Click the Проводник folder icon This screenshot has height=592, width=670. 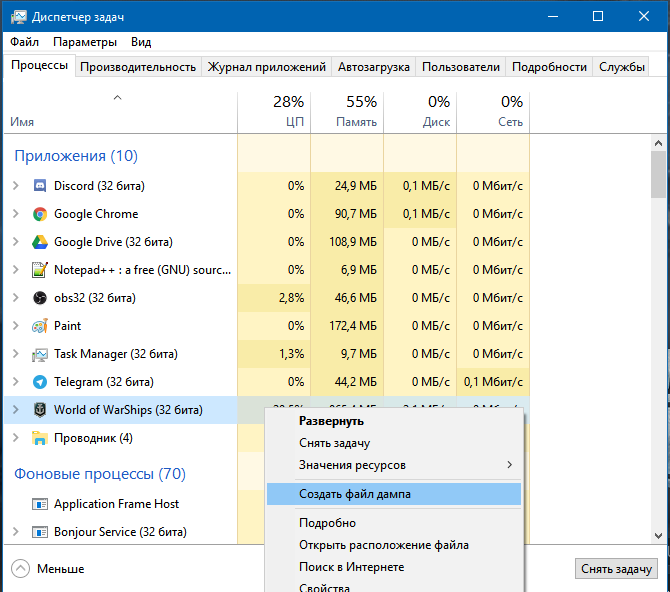click(40, 438)
